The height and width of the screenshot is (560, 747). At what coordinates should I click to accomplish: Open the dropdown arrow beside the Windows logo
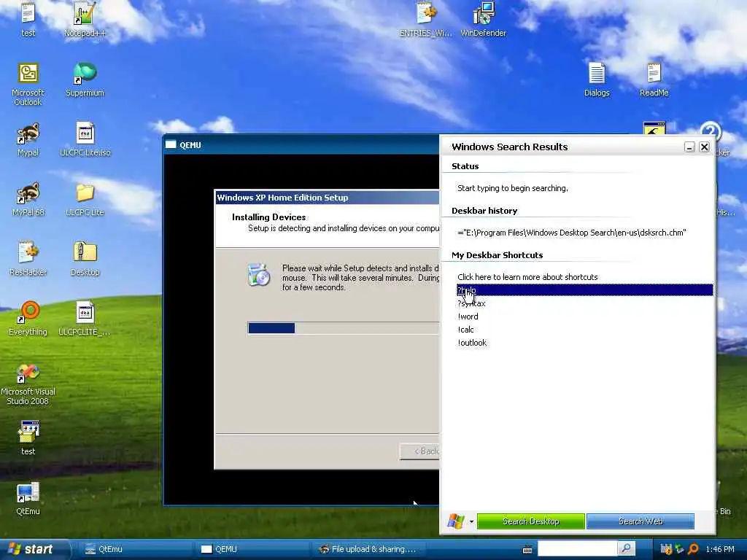click(472, 522)
